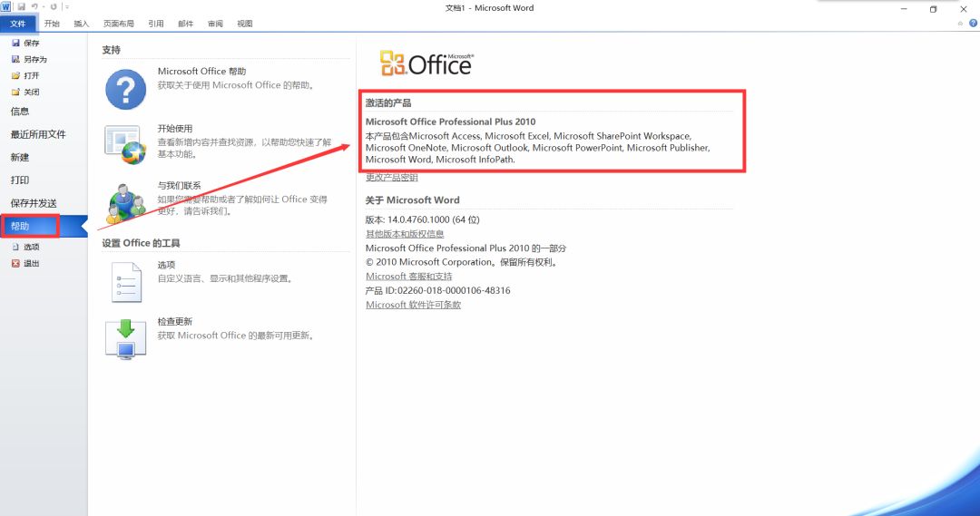Click the 选项 document checklist icon
Screen dimensions: 980x516
(126, 282)
